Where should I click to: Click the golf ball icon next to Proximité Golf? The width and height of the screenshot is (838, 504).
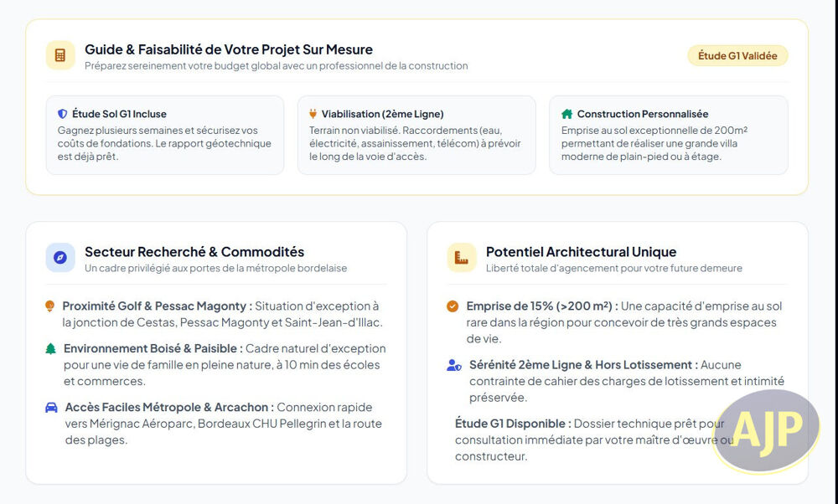pos(49,306)
